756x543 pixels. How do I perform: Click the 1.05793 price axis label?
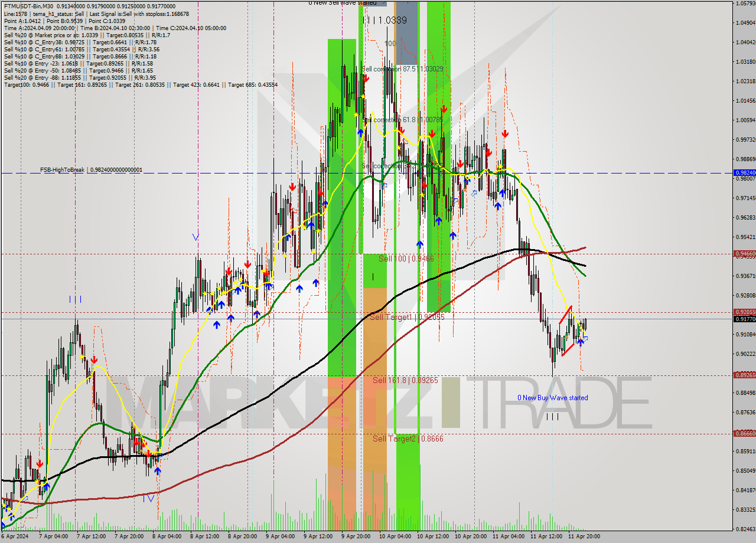[745, 4]
